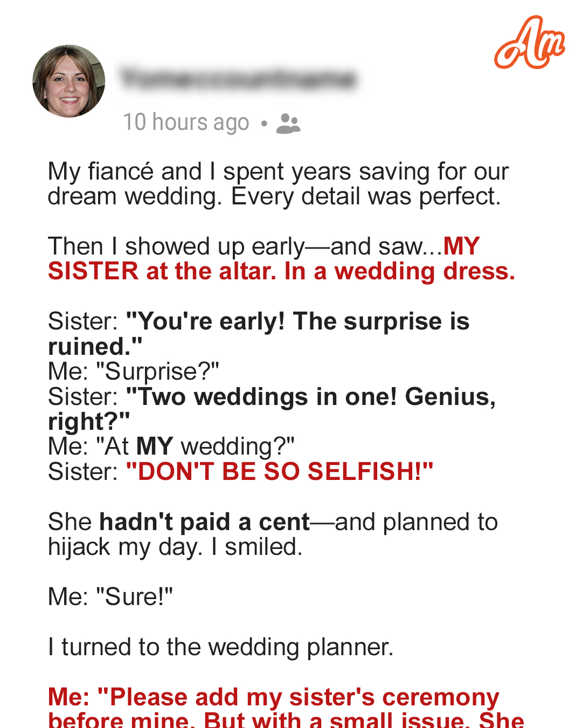Click red quote "DON'T BE SO SELFISH!"
Image resolution: width=582 pixels, height=728 pixels.
coord(279,471)
